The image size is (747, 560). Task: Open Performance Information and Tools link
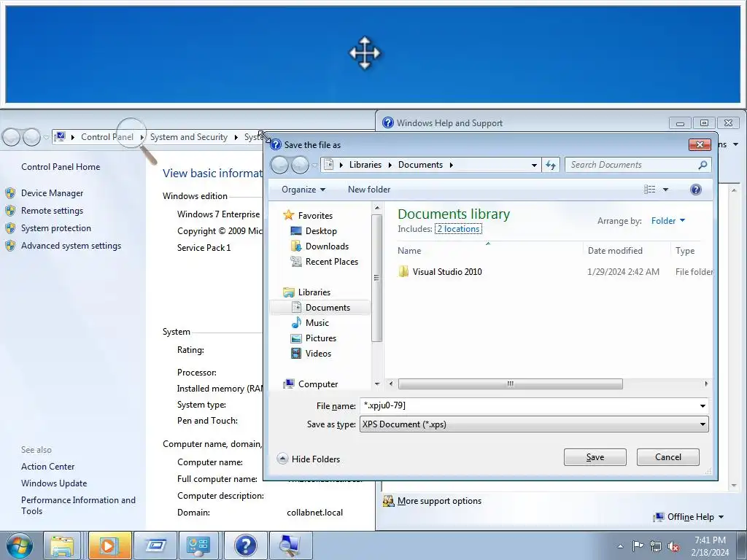click(78, 505)
